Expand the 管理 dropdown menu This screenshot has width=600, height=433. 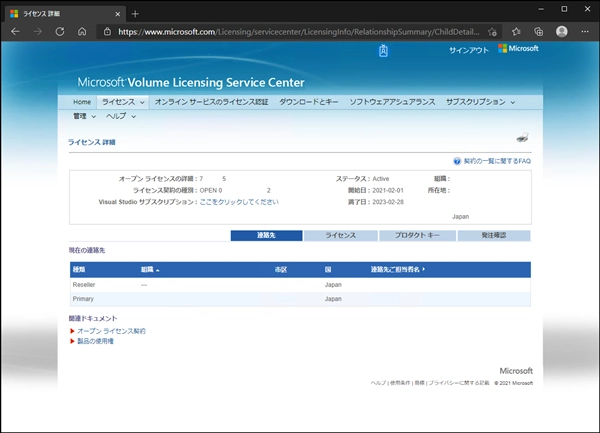tap(85, 116)
